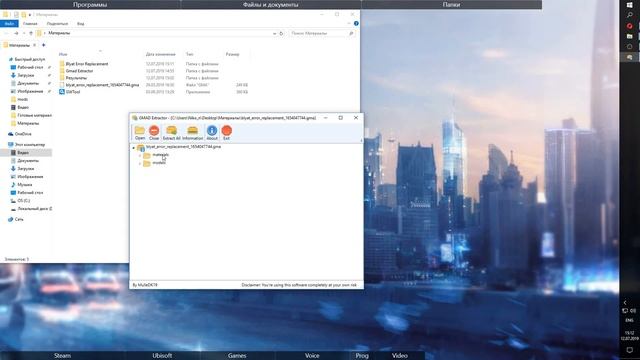Open pinned Документы under quick access
This screenshot has height=360, width=640.
(28, 83)
